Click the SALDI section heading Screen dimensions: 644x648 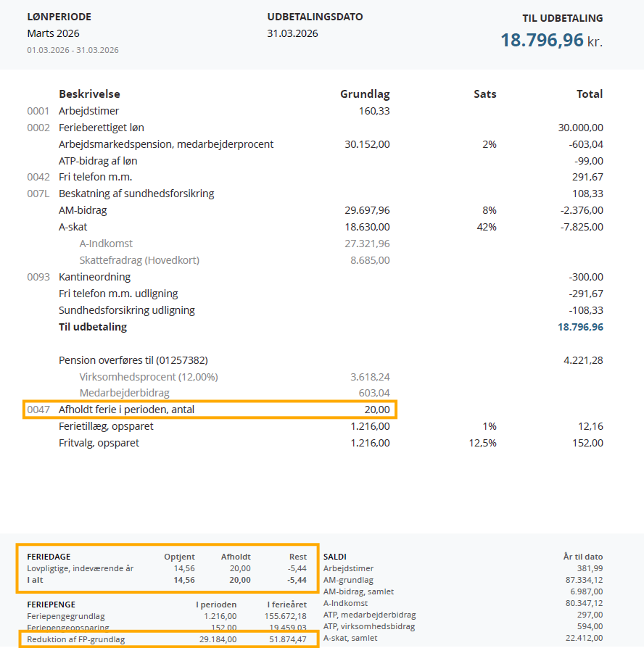pyautogui.click(x=335, y=557)
